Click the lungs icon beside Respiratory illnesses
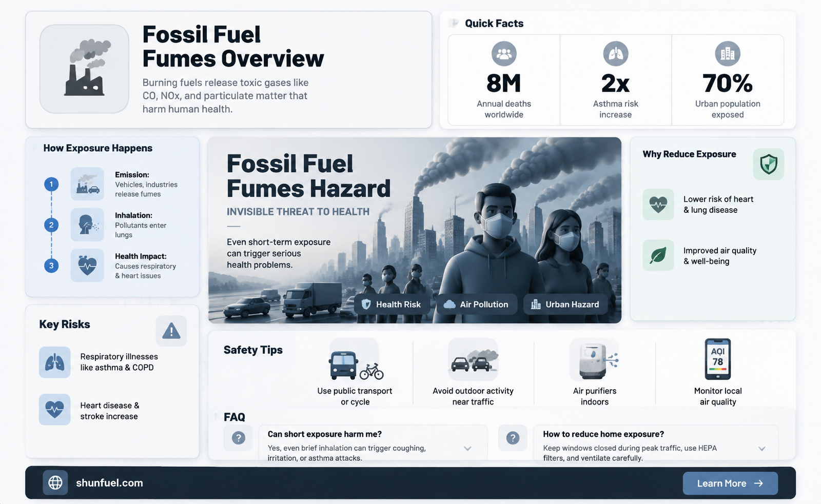The image size is (821, 504). click(55, 362)
